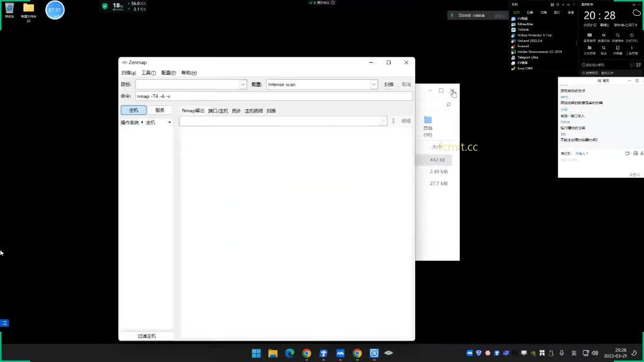This screenshot has height=362, width=644.
Task: Open the 发送至 recipient dropdown in chat window
Action: (x=582, y=153)
